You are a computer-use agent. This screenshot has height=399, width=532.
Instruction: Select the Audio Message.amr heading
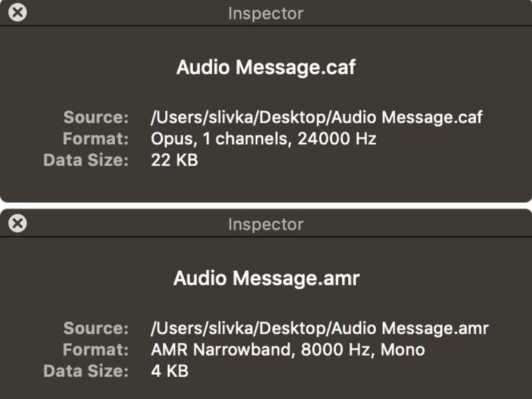(x=266, y=278)
